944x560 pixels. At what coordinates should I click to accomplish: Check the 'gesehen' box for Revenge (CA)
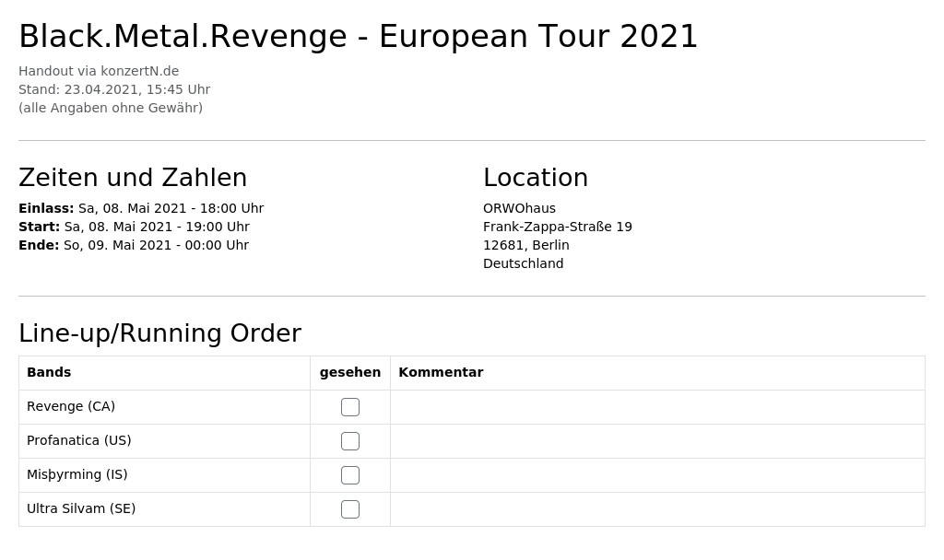click(x=349, y=407)
